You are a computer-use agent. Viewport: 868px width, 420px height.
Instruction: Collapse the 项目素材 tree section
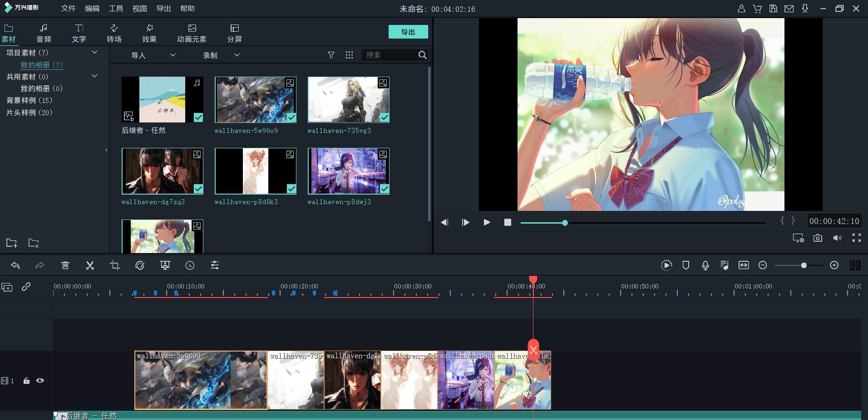[x=94, y=53]
